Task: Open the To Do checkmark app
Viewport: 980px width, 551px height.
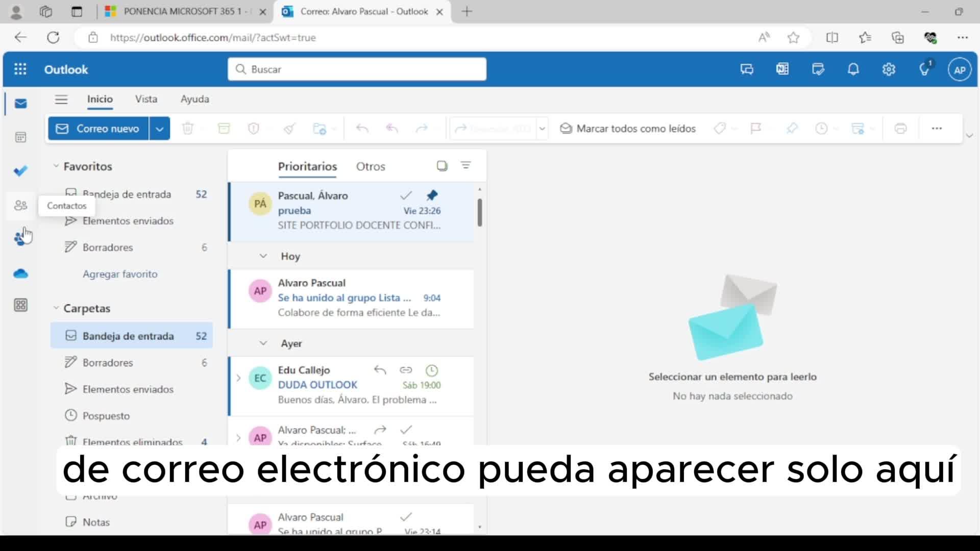Action: click(x=20, y=171)
